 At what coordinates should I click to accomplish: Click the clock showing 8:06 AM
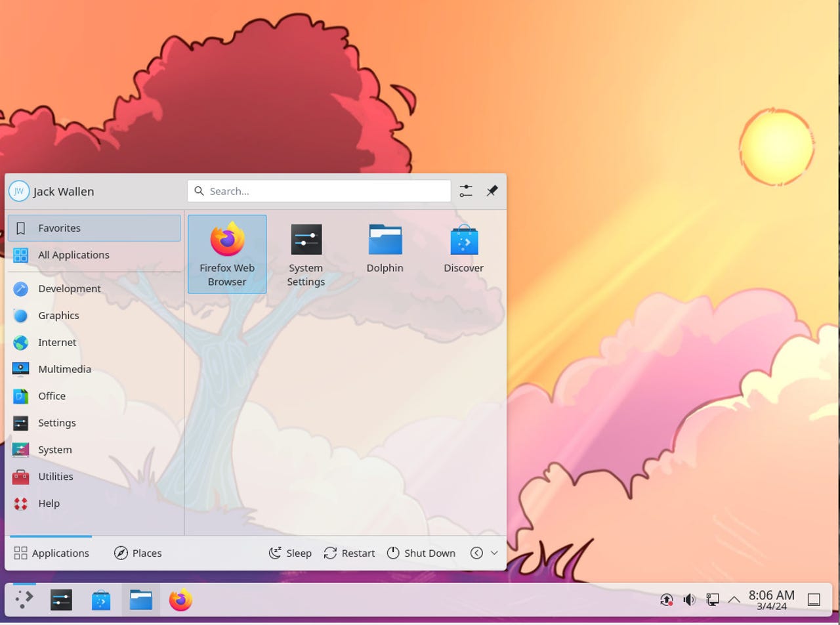pyautogui.click(x=771, y=599)
